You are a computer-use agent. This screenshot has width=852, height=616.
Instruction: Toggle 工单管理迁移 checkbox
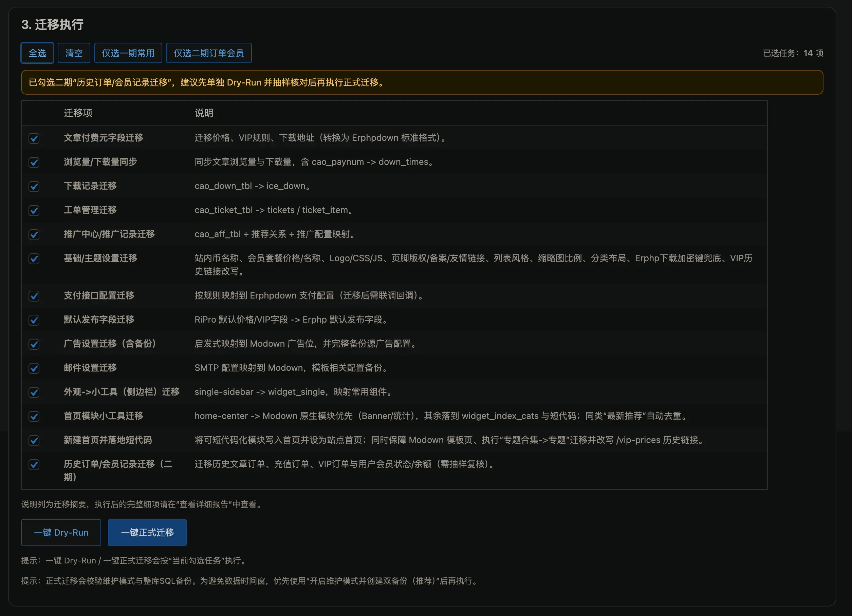(34, 211)
